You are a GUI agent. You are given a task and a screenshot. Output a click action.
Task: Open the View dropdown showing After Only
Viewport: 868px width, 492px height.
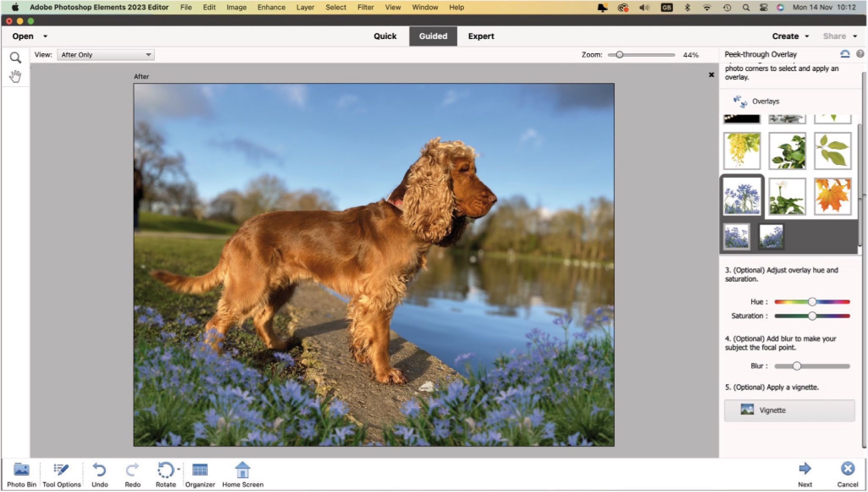coord(106,55)
